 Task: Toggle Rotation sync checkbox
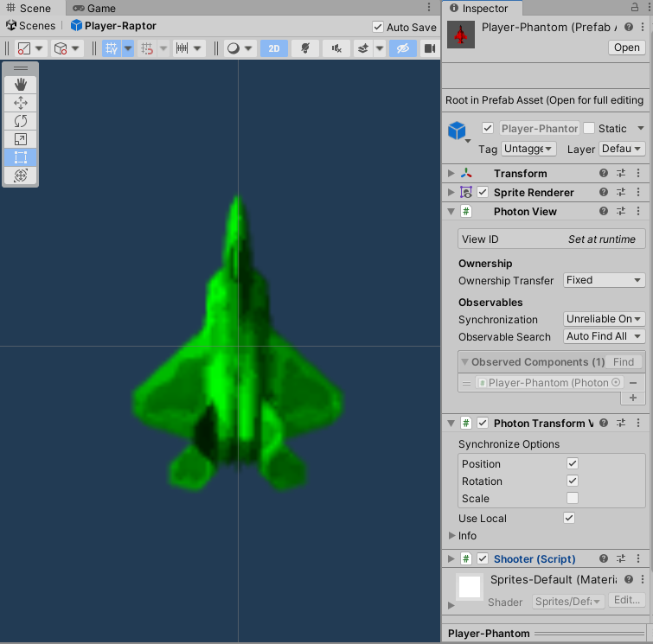(573, 481)
